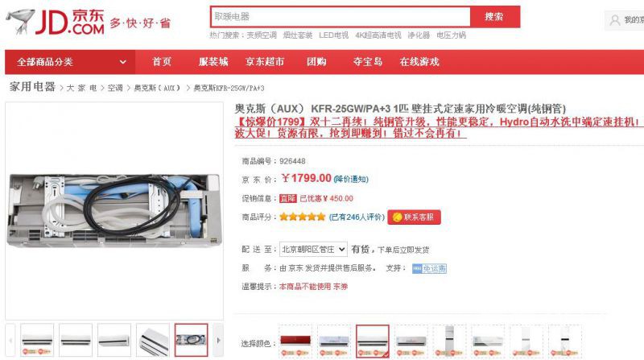
Task: Select the currently checked color option thumbnail
Action: [x=373, y=341]
